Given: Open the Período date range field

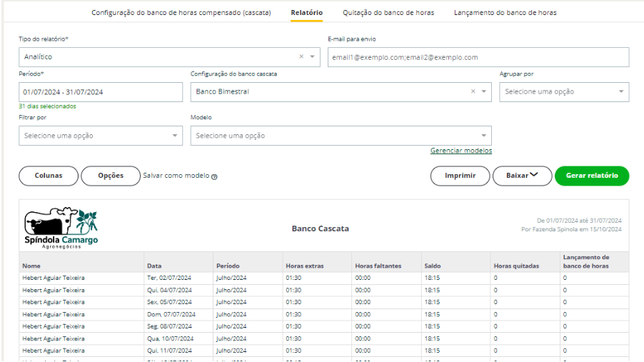Looking at the screenshot, I should (x=101, y=92).
